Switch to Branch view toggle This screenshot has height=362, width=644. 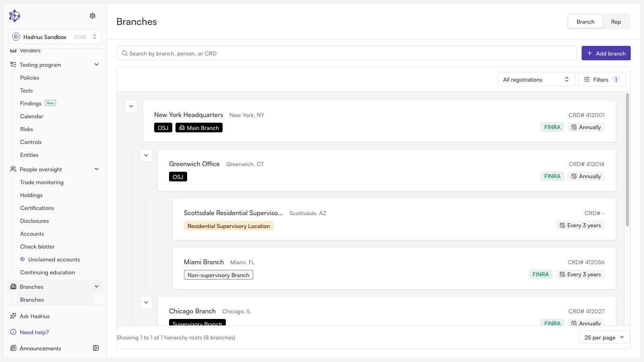tap(585, 22)
